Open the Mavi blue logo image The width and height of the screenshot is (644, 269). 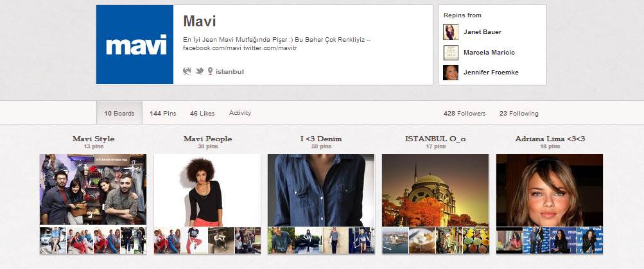[x=135, y=44]
